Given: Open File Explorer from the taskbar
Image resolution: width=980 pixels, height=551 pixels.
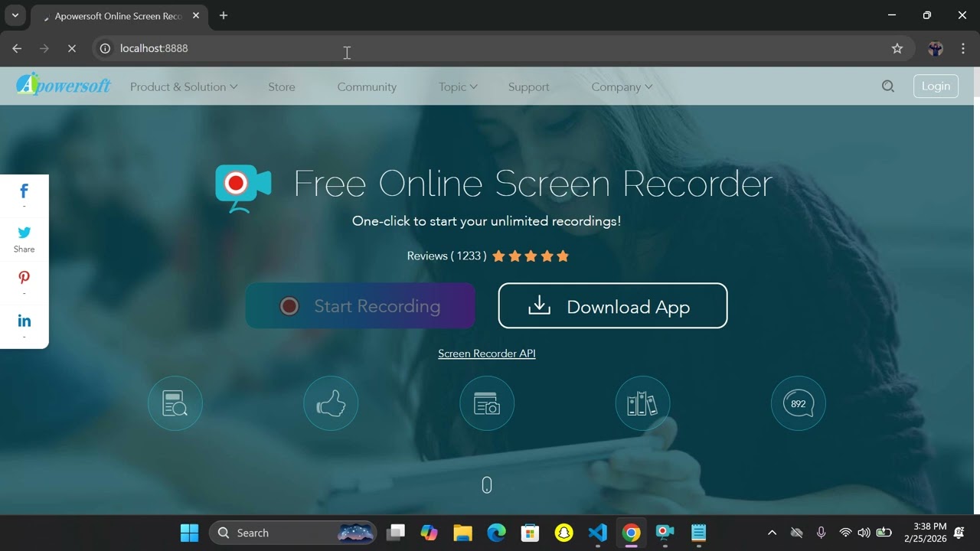Looking at the screenshot, I should [x=462, y=533].
